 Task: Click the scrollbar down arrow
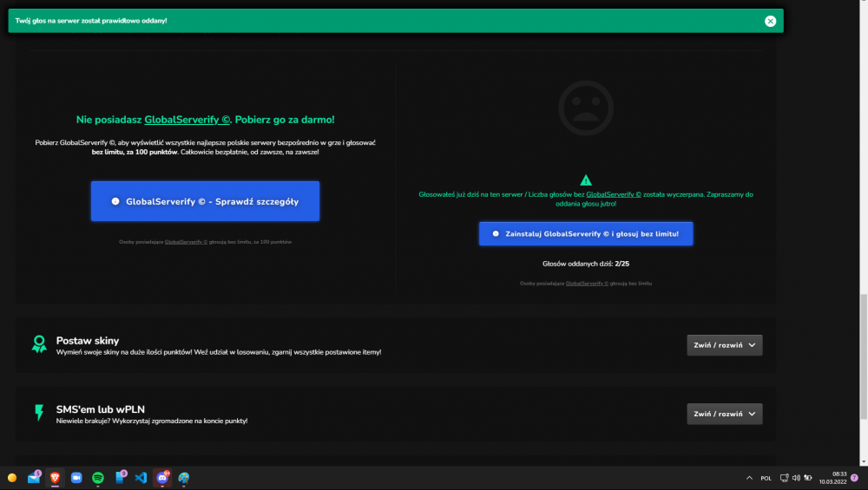tap(863, 461)
